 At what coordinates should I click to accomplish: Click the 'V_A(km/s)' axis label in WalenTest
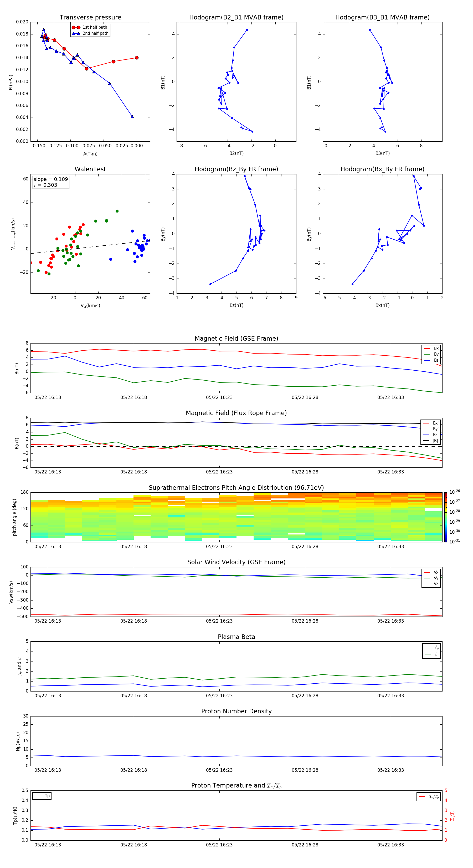[90, 306]
